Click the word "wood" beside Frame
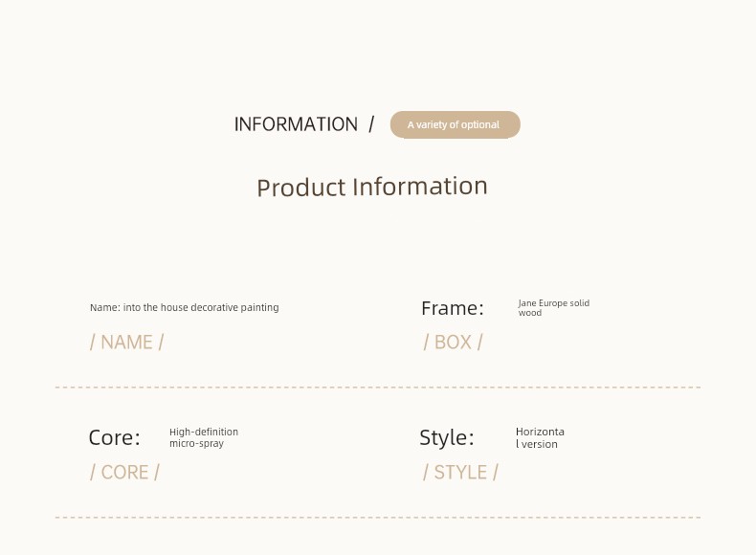The image size is (756, 555). 530,313
